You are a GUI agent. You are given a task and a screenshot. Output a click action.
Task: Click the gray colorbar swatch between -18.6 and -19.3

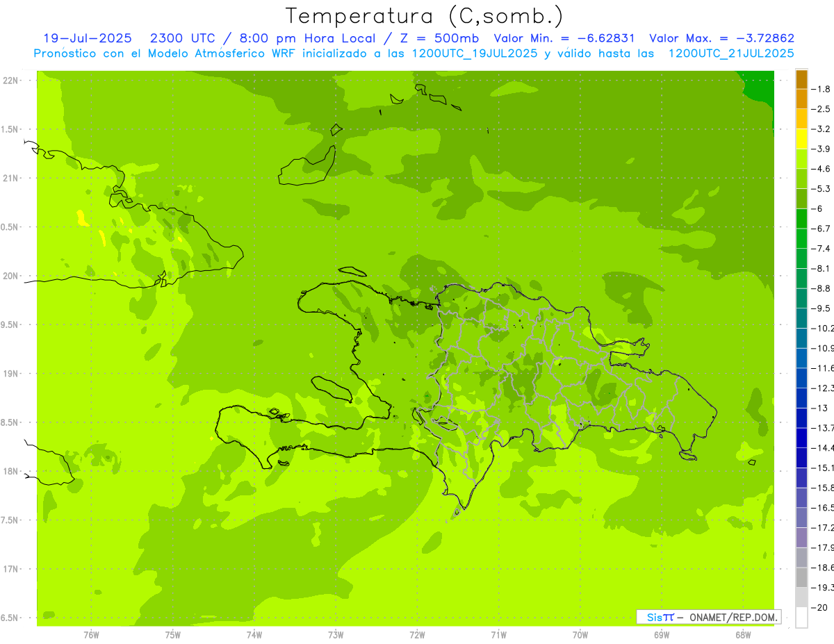(801, 577)
